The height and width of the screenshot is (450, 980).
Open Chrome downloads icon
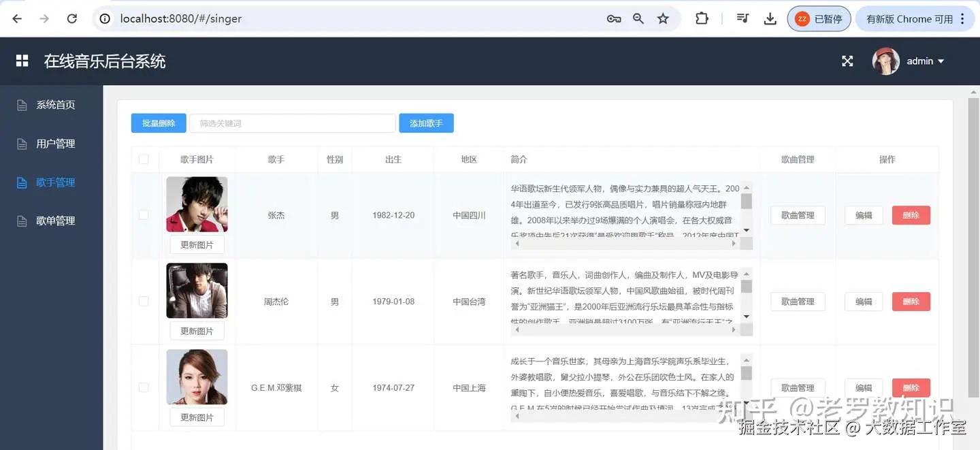(770, 19)
